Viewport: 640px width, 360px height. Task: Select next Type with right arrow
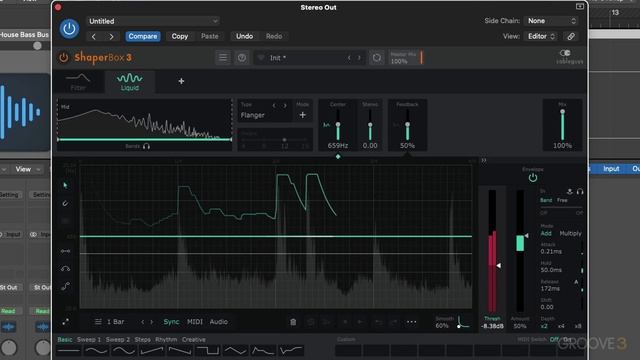[285, 105]
